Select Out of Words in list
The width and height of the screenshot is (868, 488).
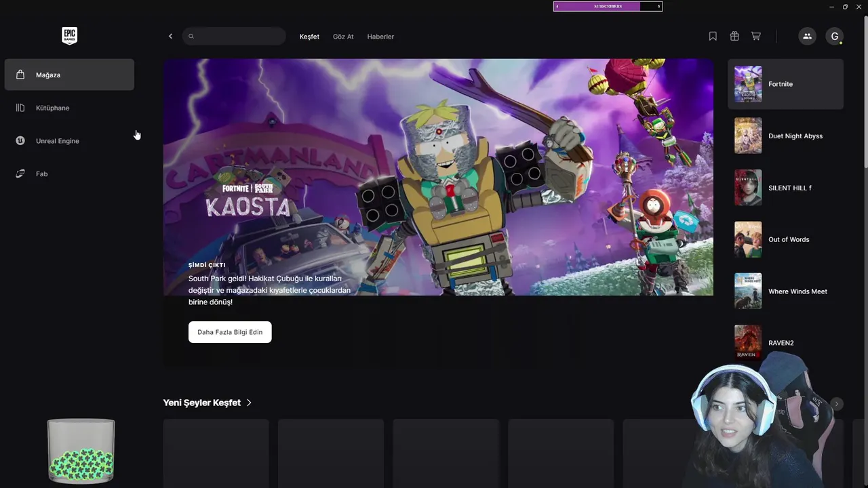tap(785, 239)
